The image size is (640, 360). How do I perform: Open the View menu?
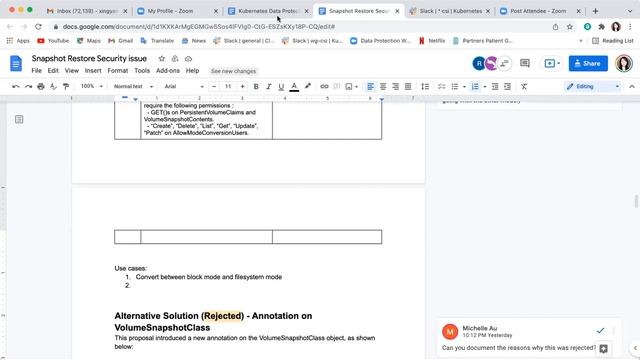(71, 71)
